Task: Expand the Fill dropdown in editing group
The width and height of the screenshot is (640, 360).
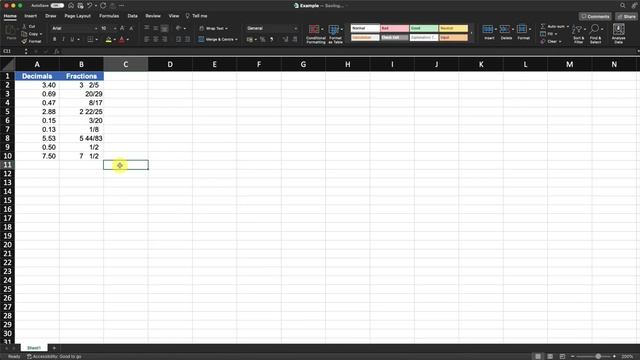Action: click(x=556, y=34)
